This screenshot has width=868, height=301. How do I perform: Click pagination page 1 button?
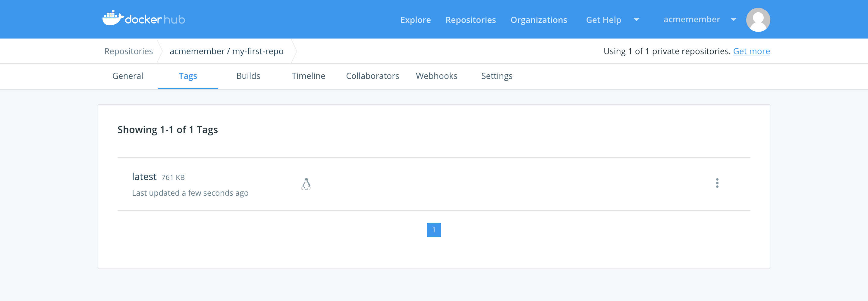click(434, 230)
